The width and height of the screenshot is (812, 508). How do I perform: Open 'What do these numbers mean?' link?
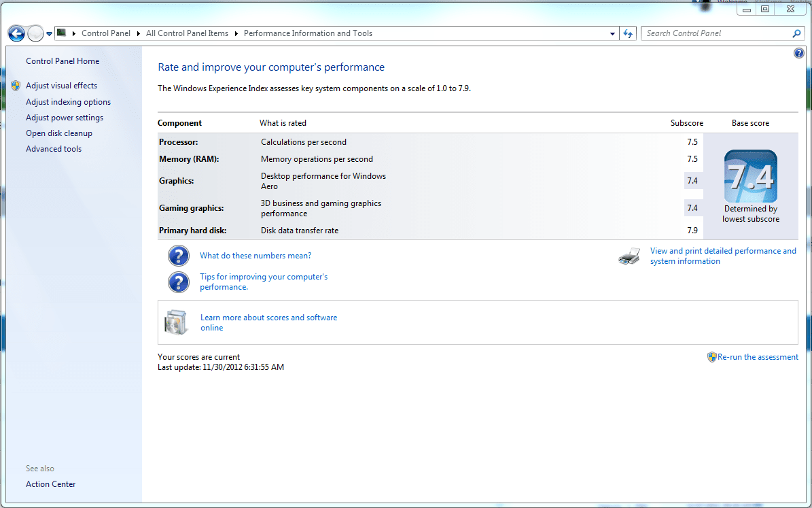click(255, 256)
